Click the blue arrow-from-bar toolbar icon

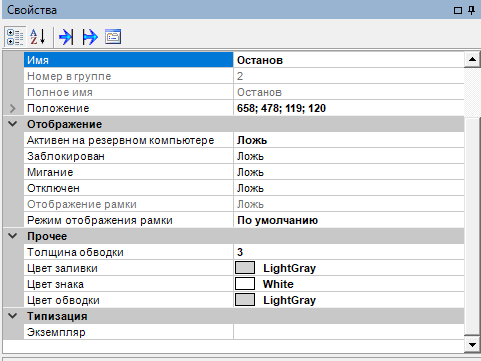pos(90,36)
